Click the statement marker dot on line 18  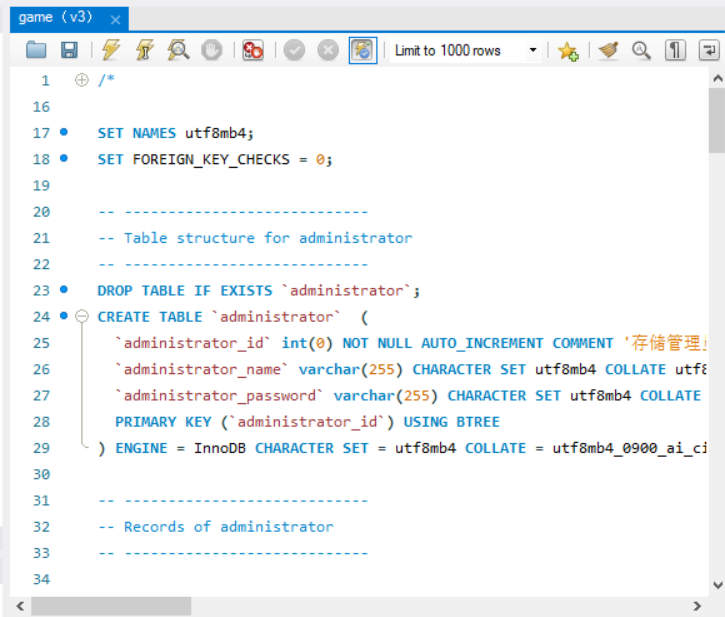64,159
